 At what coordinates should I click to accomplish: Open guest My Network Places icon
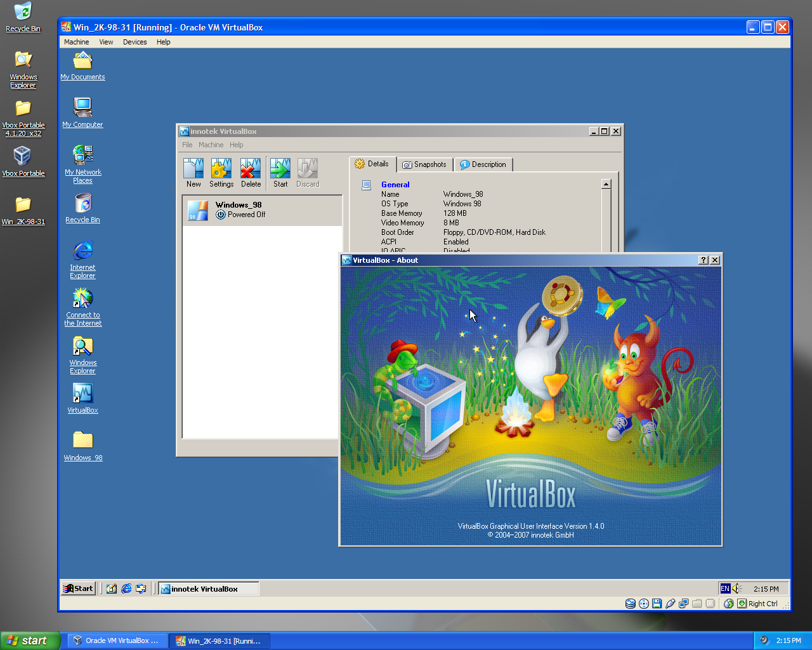[x=82, y=164]
